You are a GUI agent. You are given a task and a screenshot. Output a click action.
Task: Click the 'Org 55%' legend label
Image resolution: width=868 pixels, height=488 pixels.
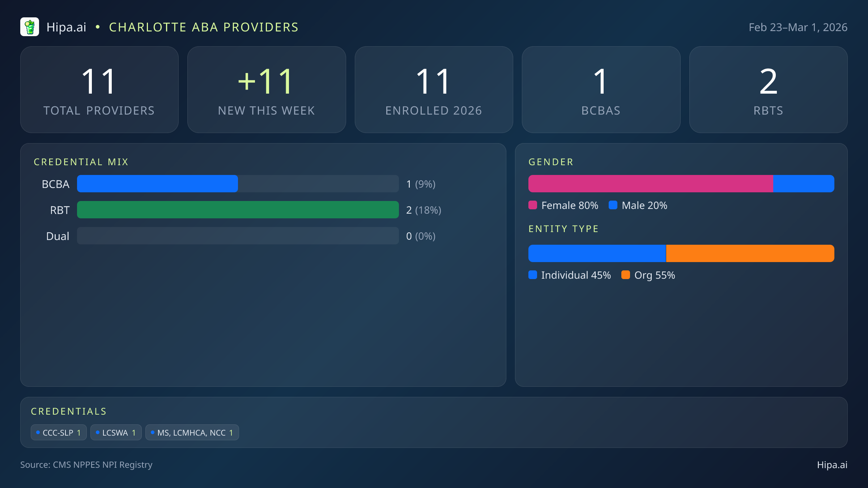point(655,275)
